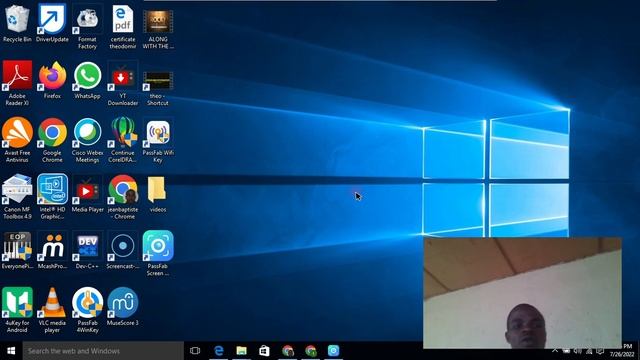Select the certificate theodomir PDF file
The image size is (640, 360).
[122, 27]
